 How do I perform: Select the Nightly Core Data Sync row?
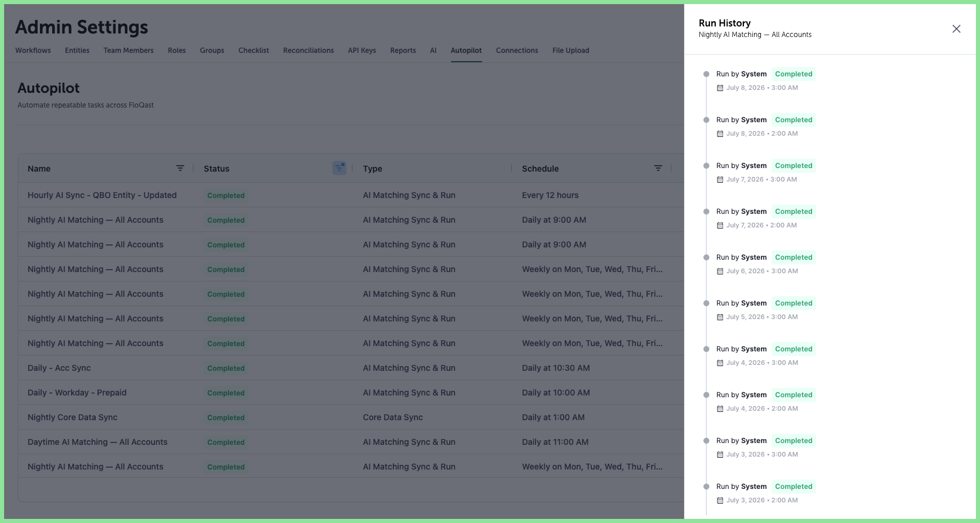coord(351,417)
